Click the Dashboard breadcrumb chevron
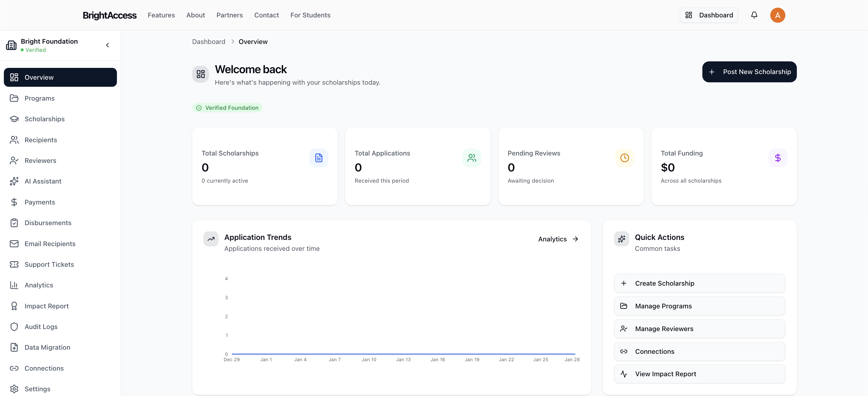Image resolution: width=868 pixels, height=396 pixels. coord(233,41)
